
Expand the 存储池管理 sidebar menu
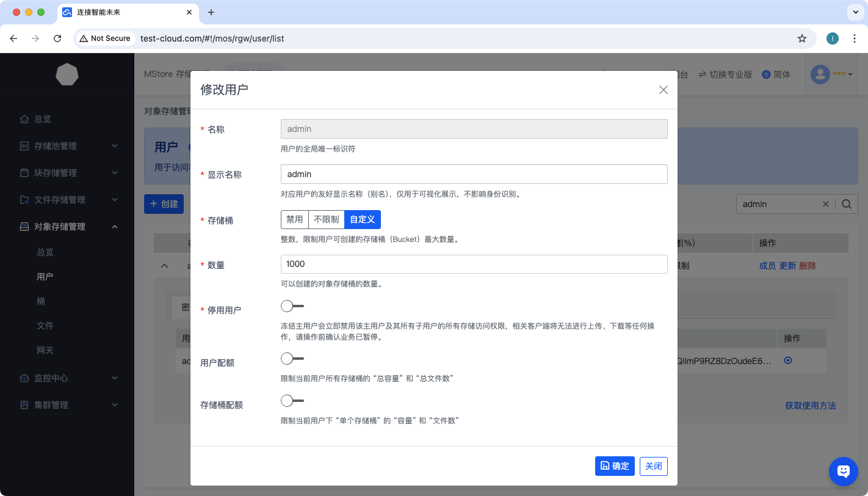(x=67, y=146)
